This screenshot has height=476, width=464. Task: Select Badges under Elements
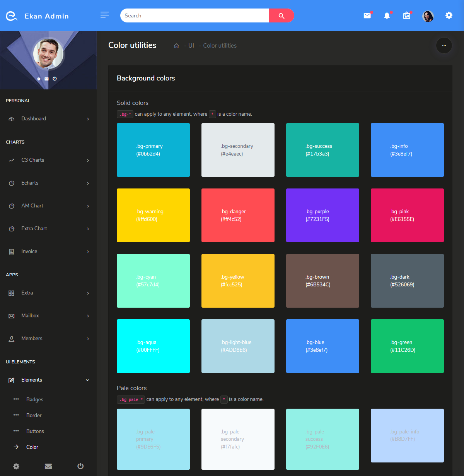coord(34,399)
